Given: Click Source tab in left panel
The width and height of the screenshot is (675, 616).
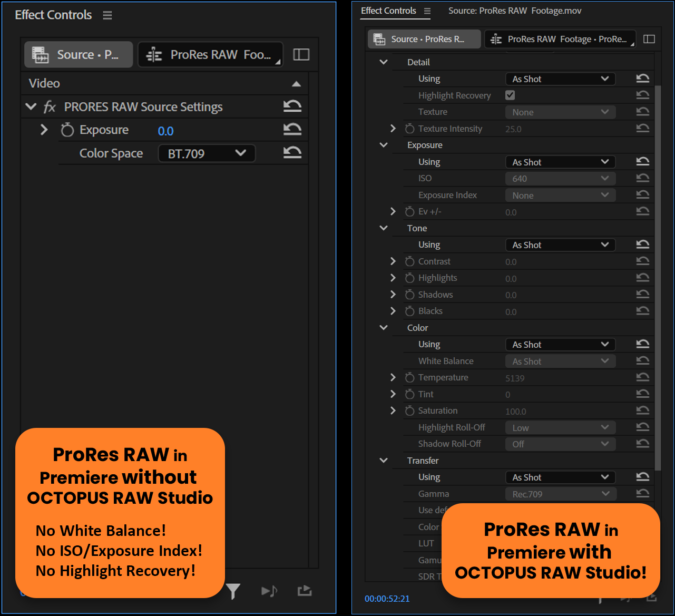Looking at the screenshot, I should 79,55.
